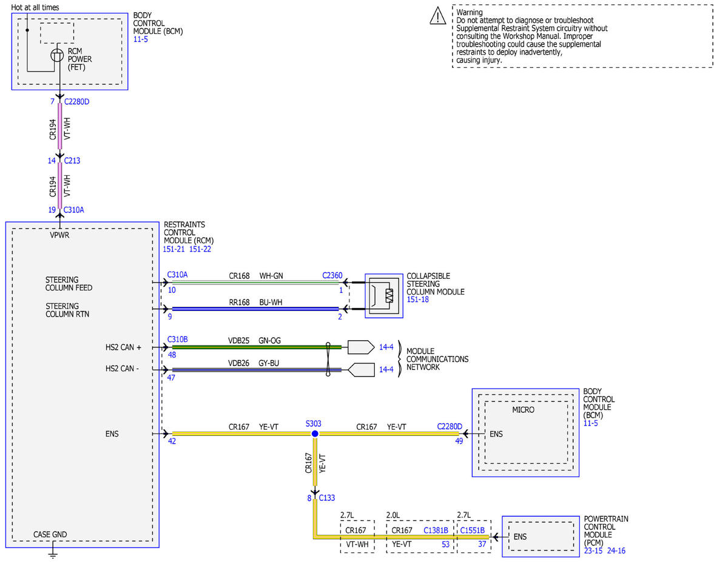
Task: Click the "2.0L" engine variant label
Action: point(394,515)
